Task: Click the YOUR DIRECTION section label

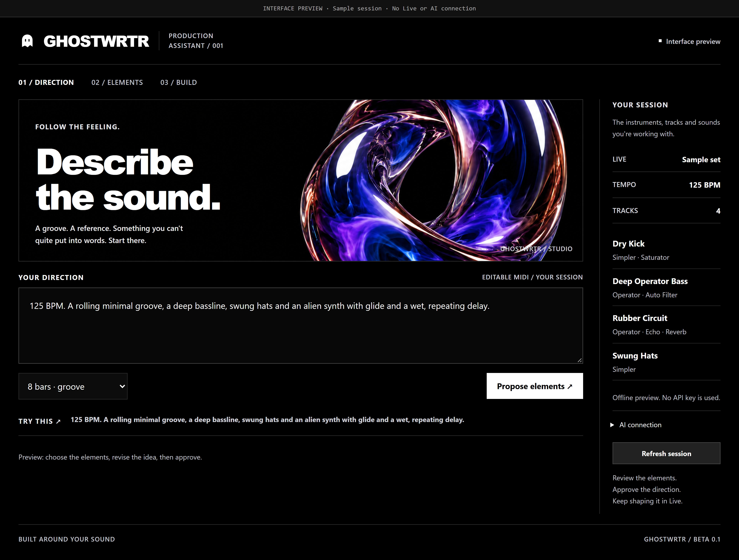Action: (x=51, y=278)
